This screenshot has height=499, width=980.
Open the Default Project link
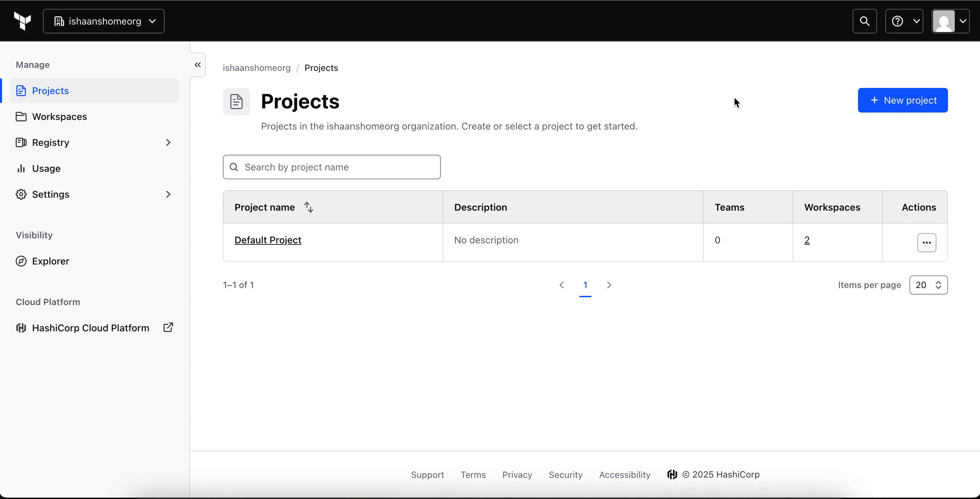[x=268, y=240]
